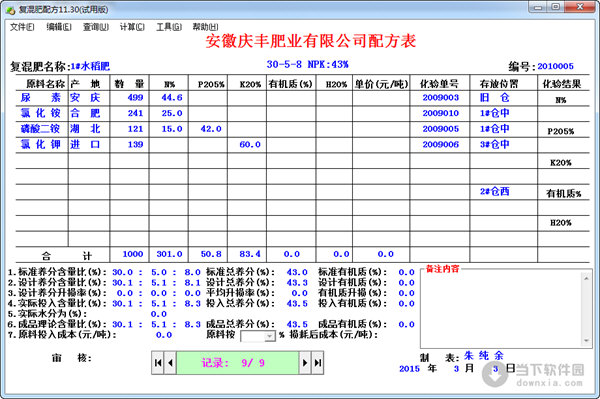Click the 备注内容 scroll up arrow

(586, 278)
